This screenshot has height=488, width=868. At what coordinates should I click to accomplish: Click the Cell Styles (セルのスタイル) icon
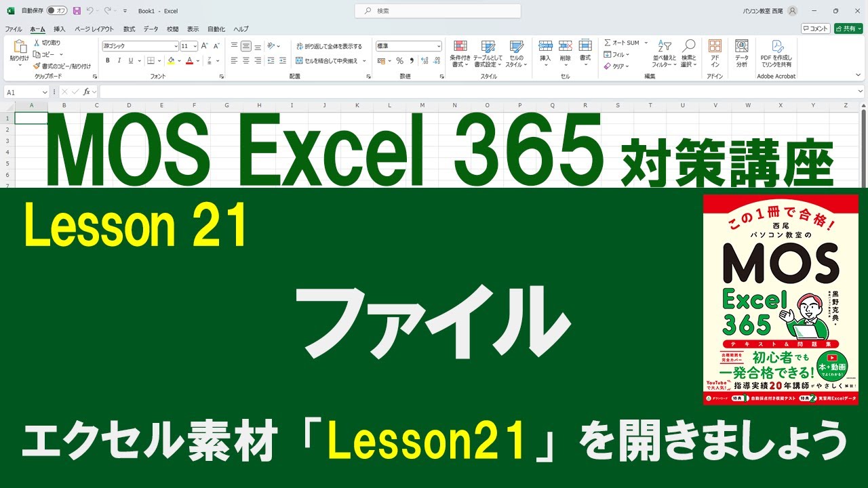tap(516, 46)
